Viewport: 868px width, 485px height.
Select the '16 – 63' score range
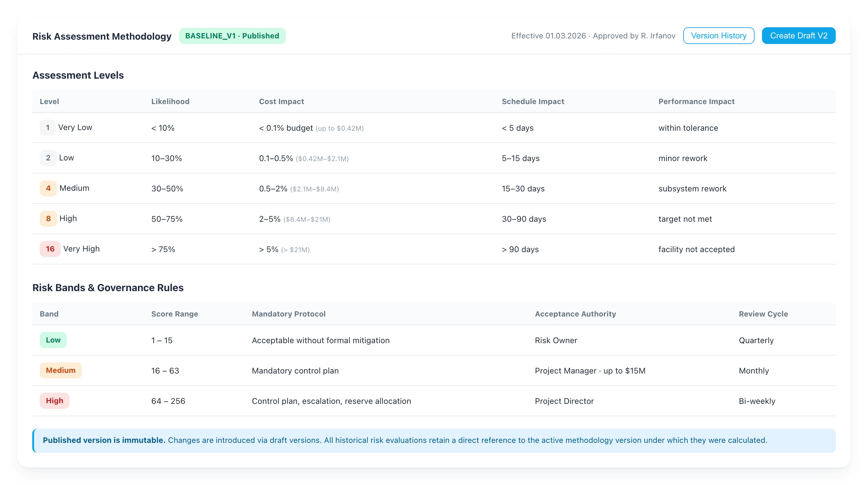[x=165, y=371]
